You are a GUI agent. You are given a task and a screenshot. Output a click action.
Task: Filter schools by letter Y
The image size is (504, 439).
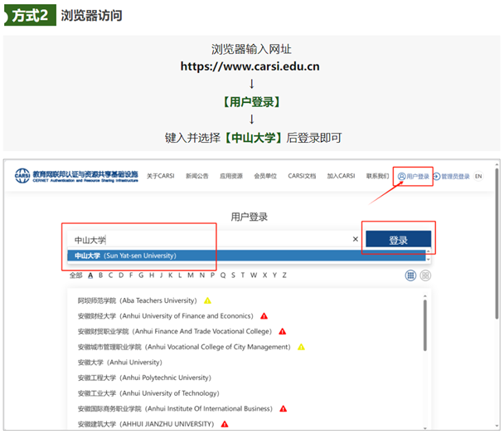(x=275, y=276)
